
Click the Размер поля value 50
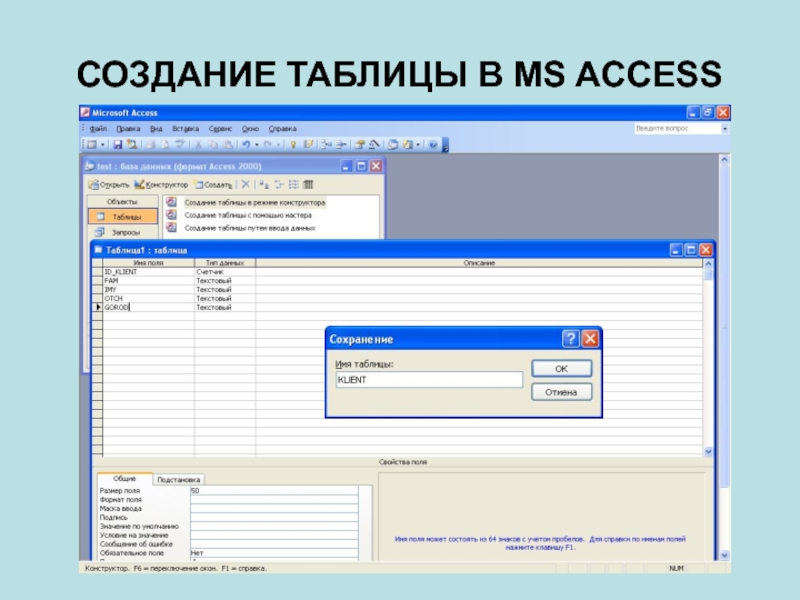274,491
